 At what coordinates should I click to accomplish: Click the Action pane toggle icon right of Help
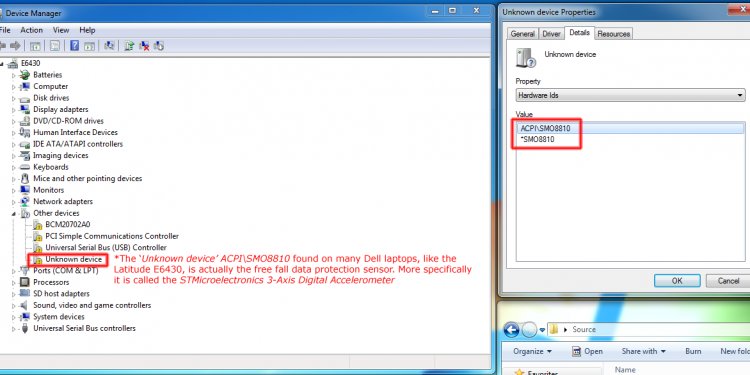click(89, 46)
